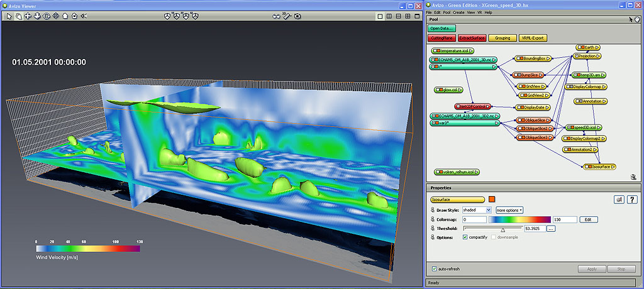Select the interact arrow tool in viewer
The height and width of the screenshot is (289, 644).
(9, 16)
